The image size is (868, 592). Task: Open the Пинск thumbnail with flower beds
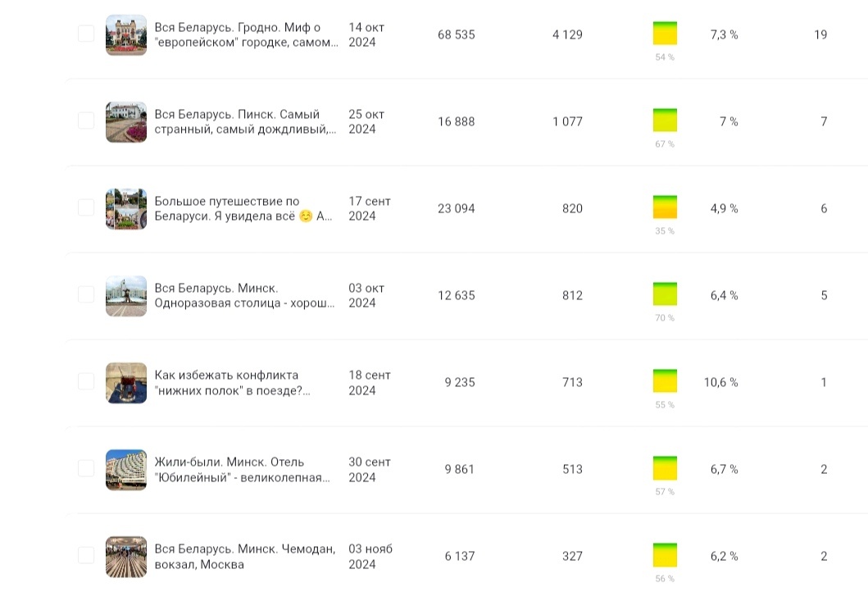pos(126,122)
